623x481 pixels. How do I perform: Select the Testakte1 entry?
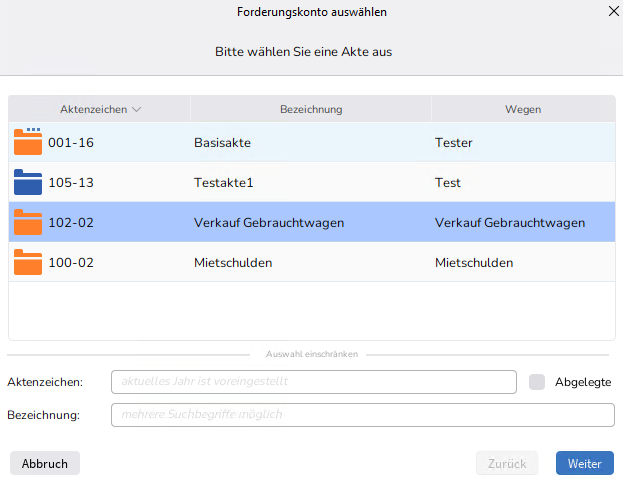[223, 182]
